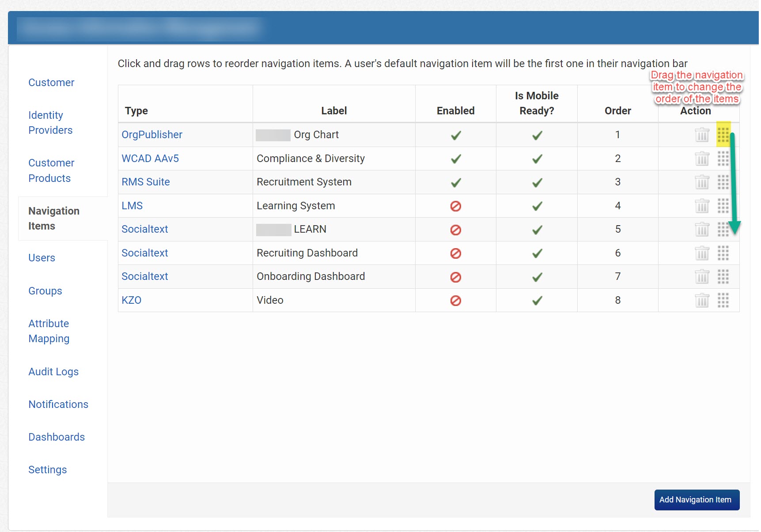
Task: Click Learning System label cell
Action: tap(334, 206)
